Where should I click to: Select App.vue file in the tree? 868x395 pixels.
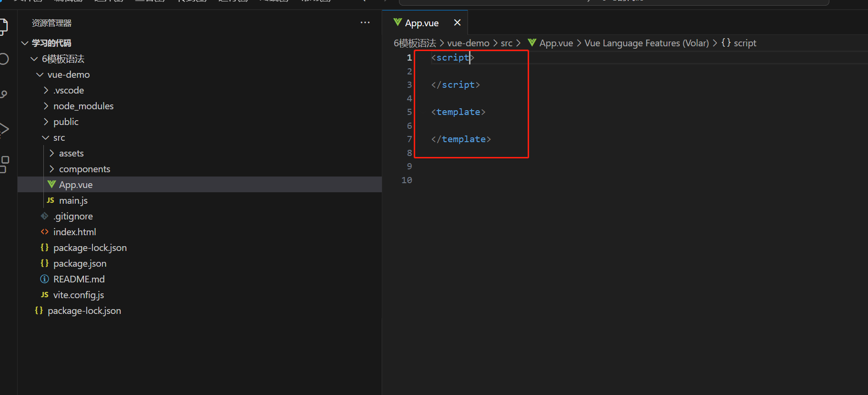(200, 185)
